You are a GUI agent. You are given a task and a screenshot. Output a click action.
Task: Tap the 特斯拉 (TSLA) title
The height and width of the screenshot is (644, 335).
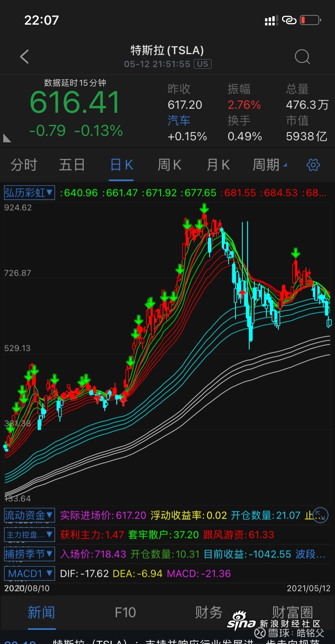click(x=167, y=50)
